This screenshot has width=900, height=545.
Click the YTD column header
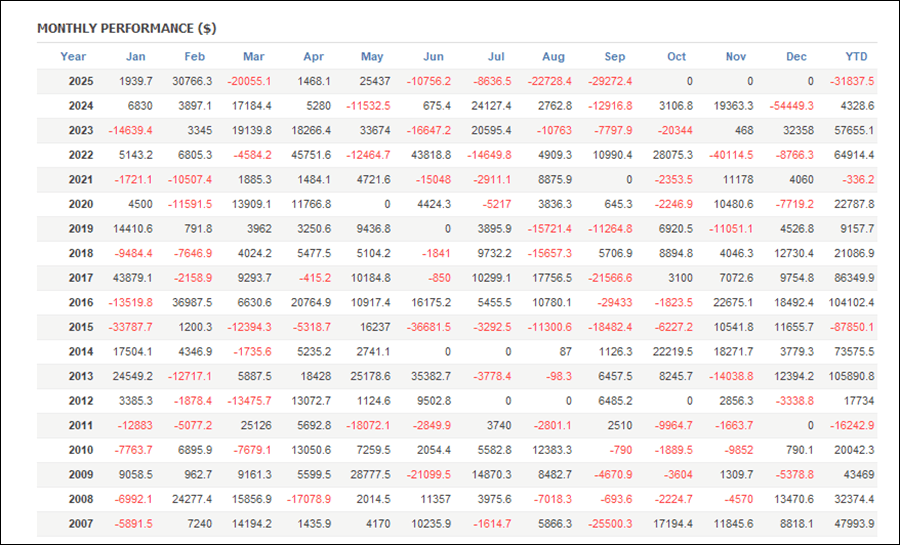click(856, 57)
